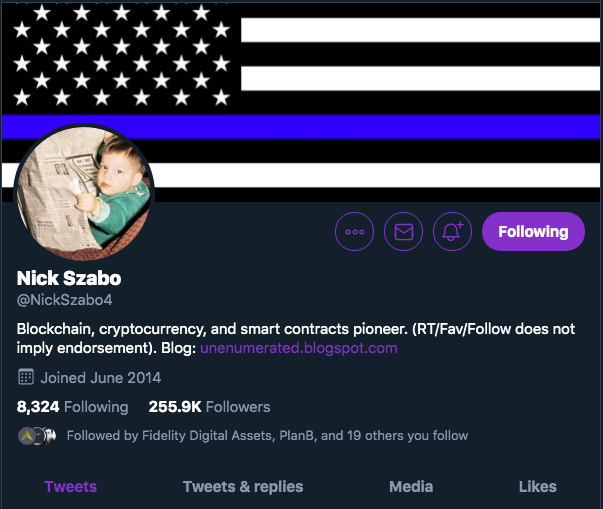Click the calendar icon beside Joined June 2014
Viewport: 603px width, 509px height.
point(26,377)
